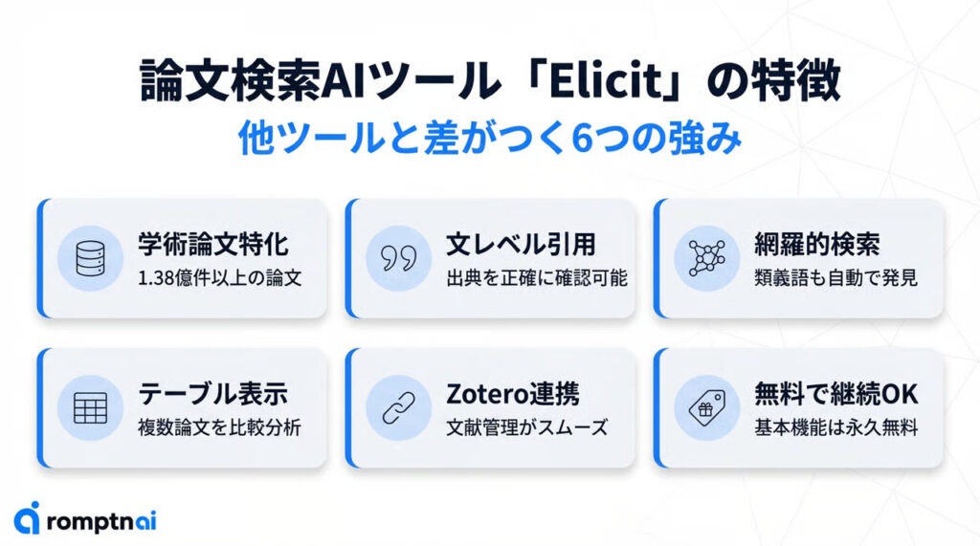
Task: Select the Zotero連携 card title
Action: (x=513, y=394)
